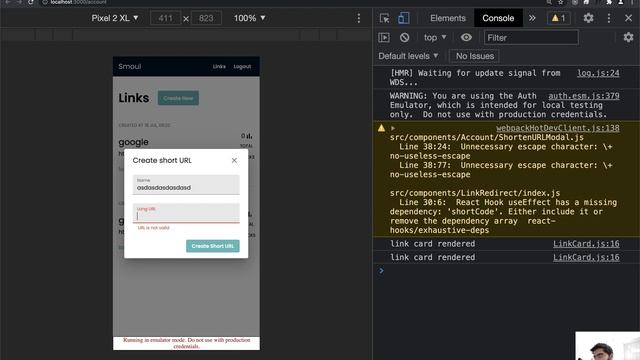Click the device height field 823
The width and height of the screenshot is (640, 360).
[x=206, y=18]
